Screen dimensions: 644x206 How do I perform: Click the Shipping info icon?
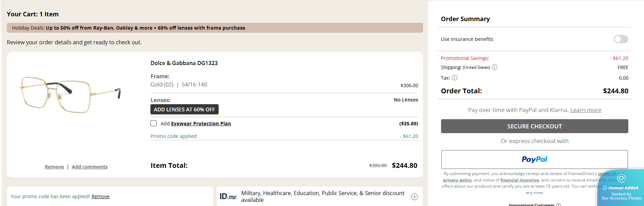coord(495,67)
